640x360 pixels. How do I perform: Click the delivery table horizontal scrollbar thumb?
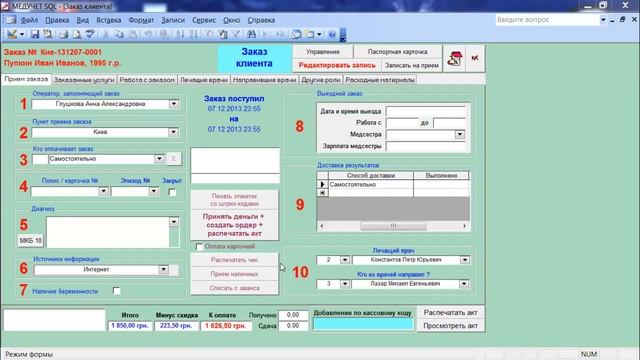(x=393, y=226)
